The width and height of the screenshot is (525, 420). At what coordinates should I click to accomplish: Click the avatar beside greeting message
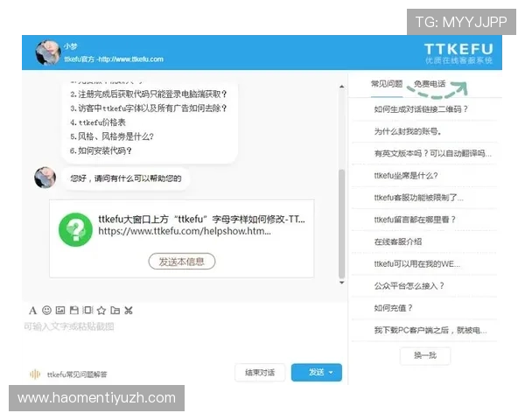(x=45, y=178)
